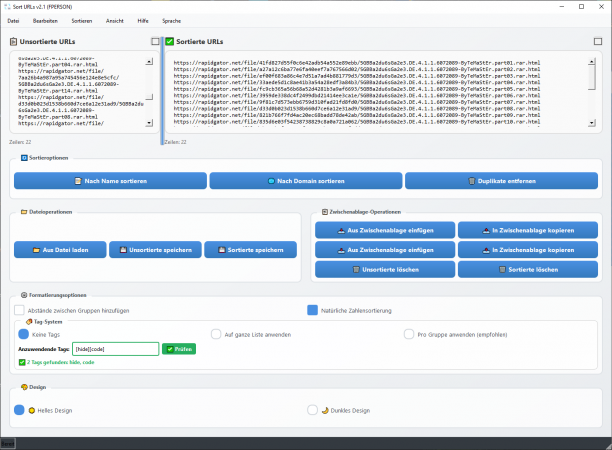Select Auf ganze Liste anwenden radio option

pyautogui.click(x=216, y=334)
